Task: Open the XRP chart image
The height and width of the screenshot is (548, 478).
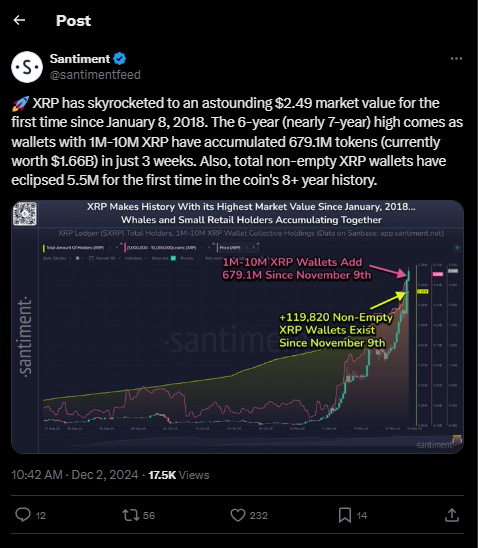Action: (x=238, y=327)
